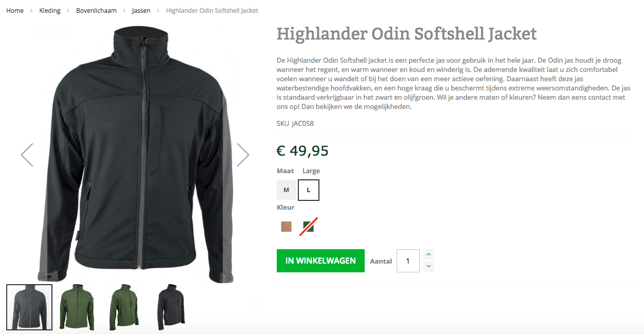
Task: Select size M
Action: coord(287,190)
